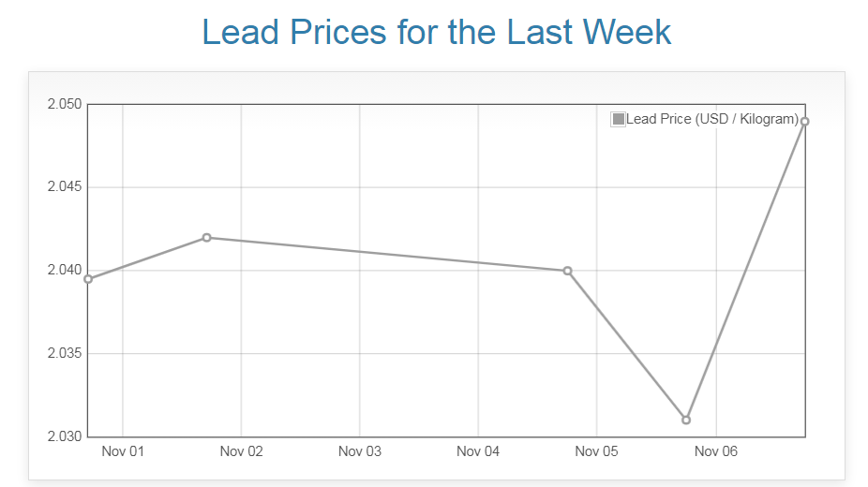The image size is (868, 487).
Task: Click the Nov 05 x-axis label
Action: click(597, 451)
